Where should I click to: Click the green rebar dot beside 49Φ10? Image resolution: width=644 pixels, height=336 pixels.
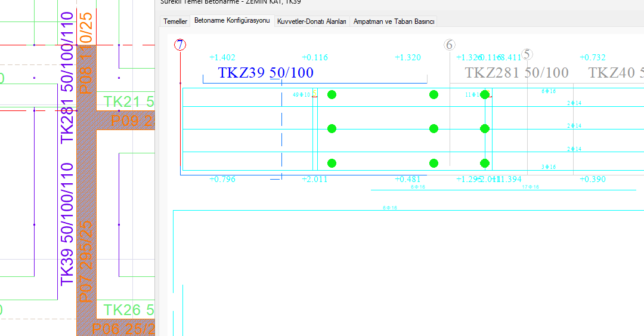pos(332,94)
